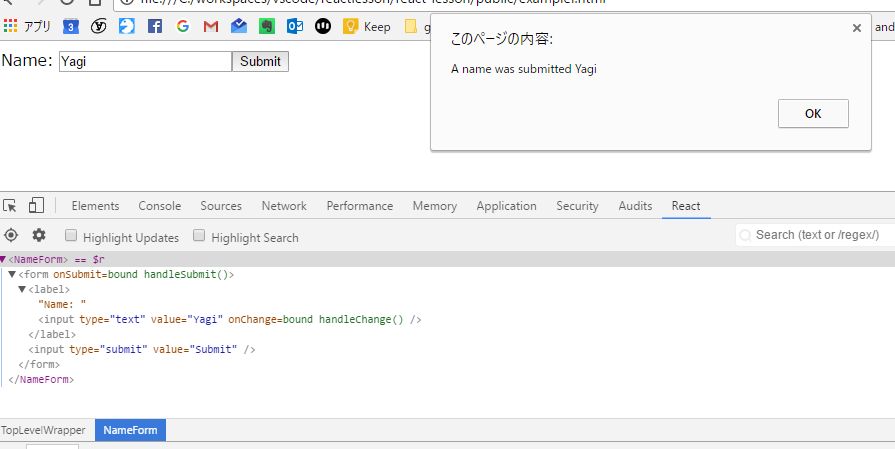Image resolution: width=895 pixels, height=449 pixels.
Task: Collapse the label element node
Action: (x=22, y=289)
